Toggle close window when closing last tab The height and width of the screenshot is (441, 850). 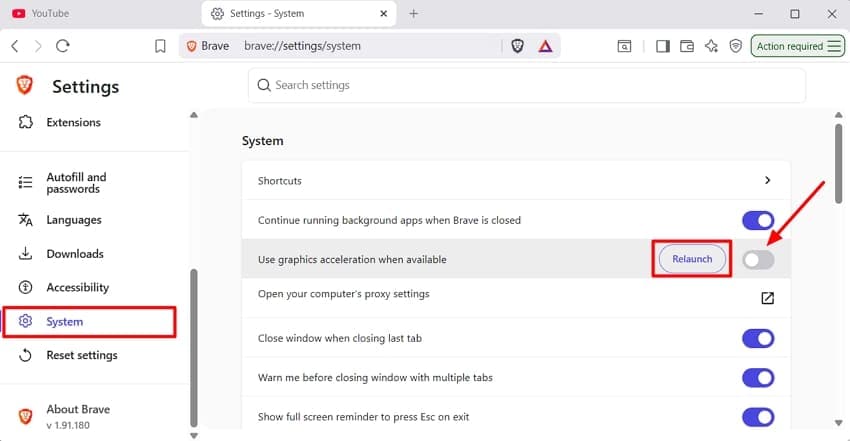pos(758,339)
